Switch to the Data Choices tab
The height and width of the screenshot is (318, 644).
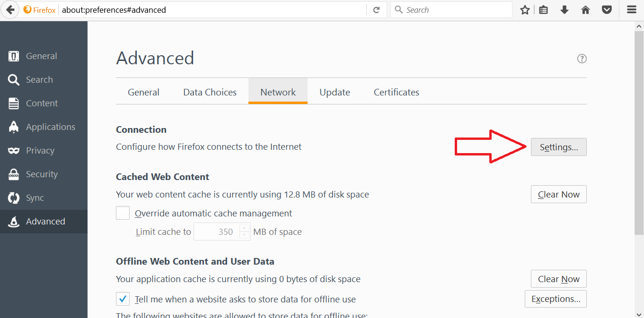pyautogui.click(x=210, y=92)
